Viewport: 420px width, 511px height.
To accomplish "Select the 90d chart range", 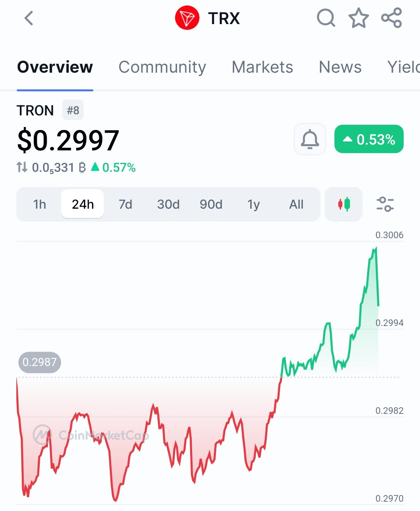I will pyautogui.click(x=211, y=204).
